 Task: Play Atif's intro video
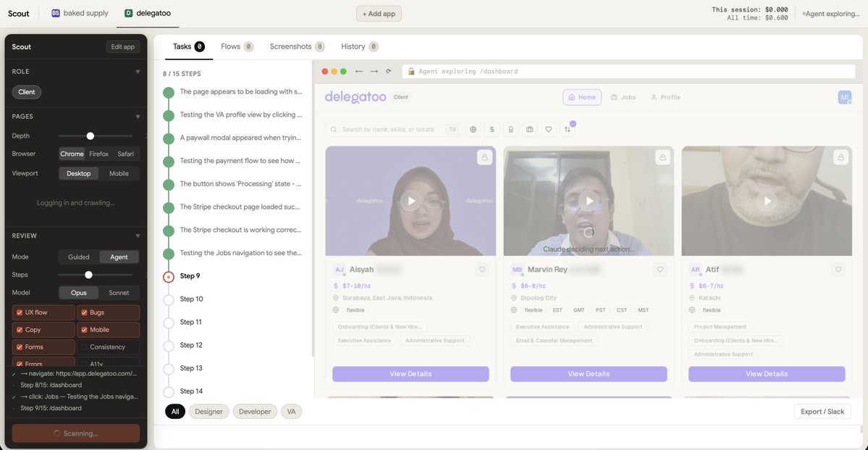tap(767, 201)
